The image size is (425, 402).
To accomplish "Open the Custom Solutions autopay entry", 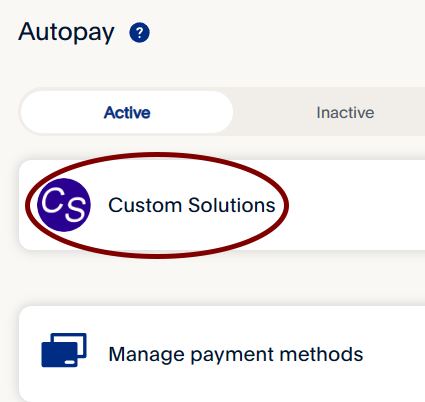I will [x=222, y=205].
